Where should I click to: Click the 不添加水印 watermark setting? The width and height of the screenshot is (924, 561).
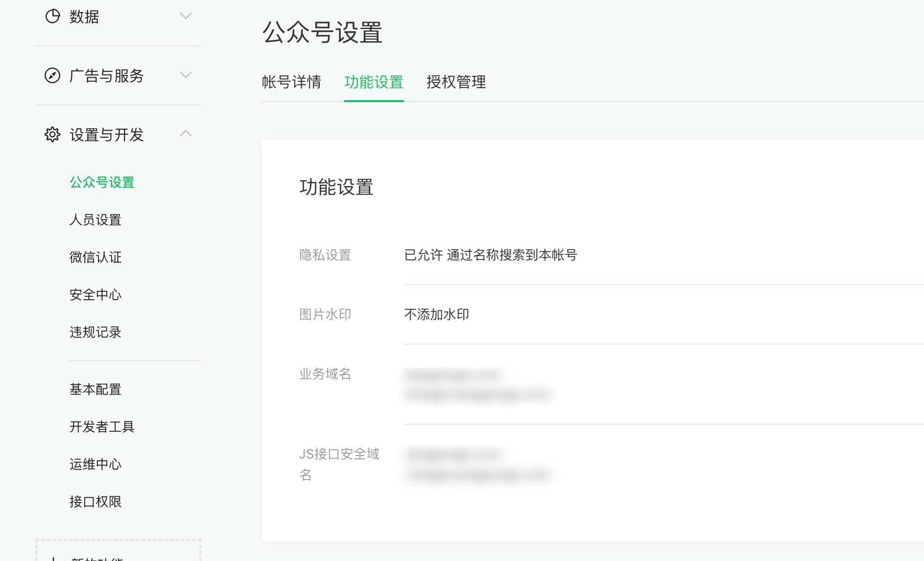click(436, 314)
